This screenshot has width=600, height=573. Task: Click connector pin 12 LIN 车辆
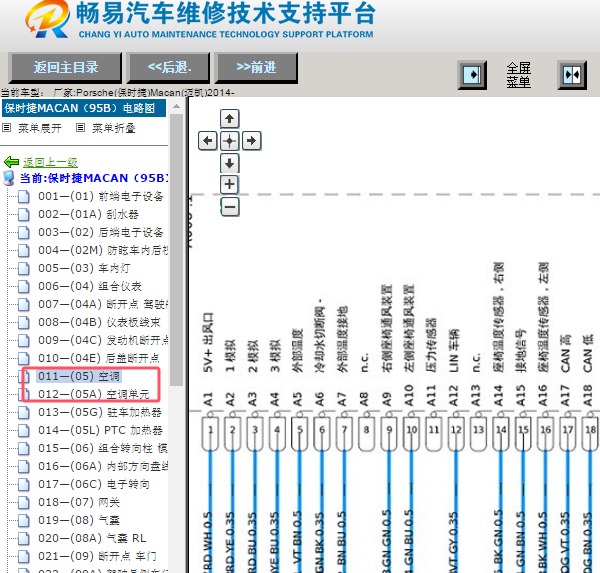click(x=456, y=433)
